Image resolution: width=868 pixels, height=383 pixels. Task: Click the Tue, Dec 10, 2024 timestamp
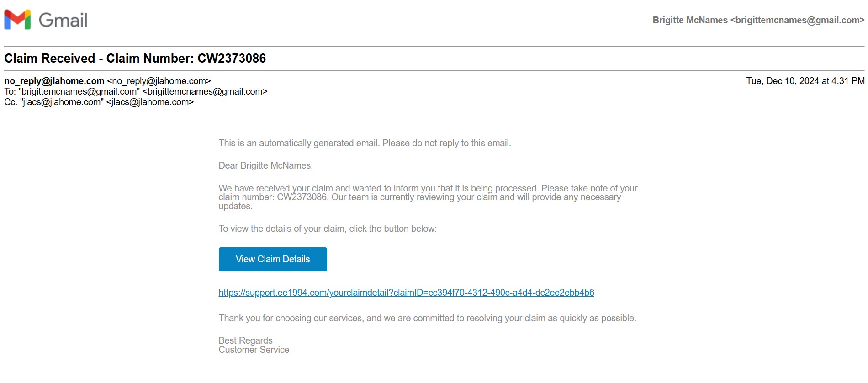(805, 81)
